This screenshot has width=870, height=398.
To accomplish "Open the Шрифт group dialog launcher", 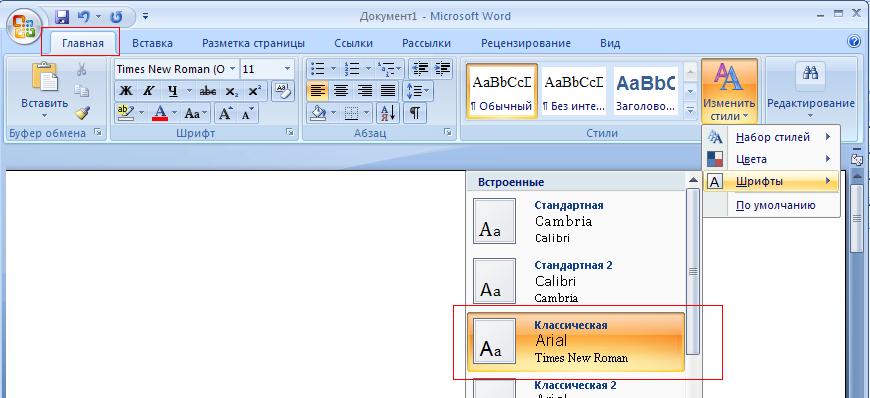I will [x=290, y=132].
